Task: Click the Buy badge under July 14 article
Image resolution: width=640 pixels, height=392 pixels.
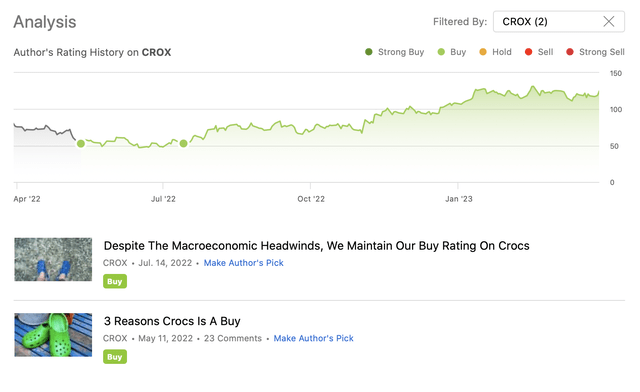Action: pos(115,281)
